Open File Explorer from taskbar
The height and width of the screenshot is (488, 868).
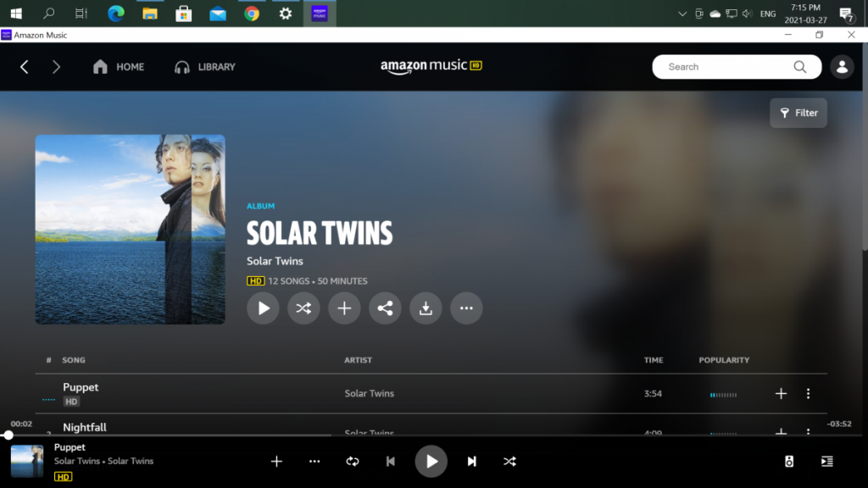(x=149, y=14)
